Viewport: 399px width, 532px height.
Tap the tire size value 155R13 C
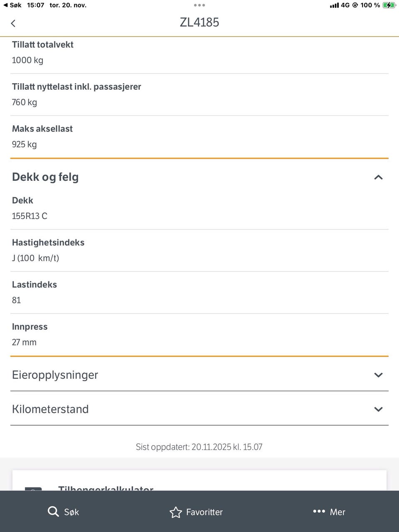30,216
